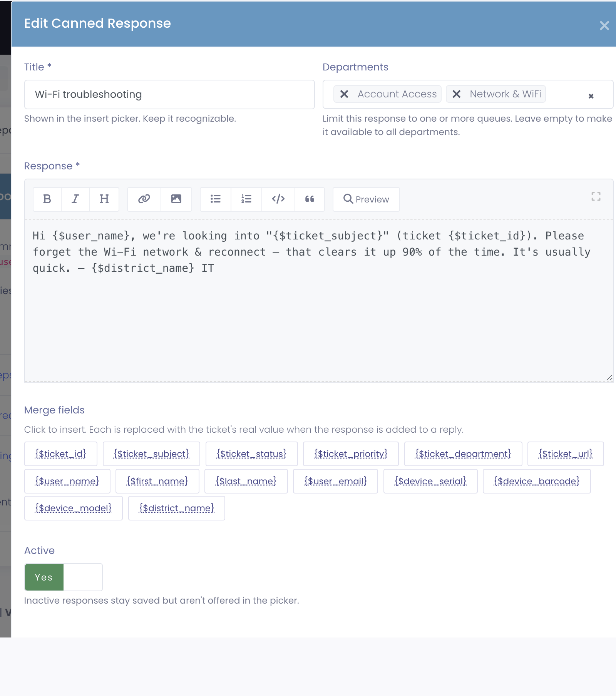Insert the {$ticket_department} merge field
This screenshot has width=616, height=696.
pos(463,454)
